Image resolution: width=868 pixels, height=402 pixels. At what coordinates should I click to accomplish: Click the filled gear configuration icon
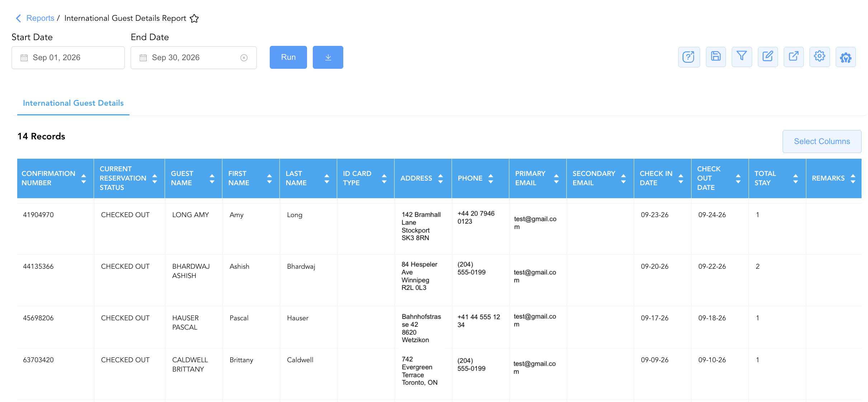tap(845, 57)
